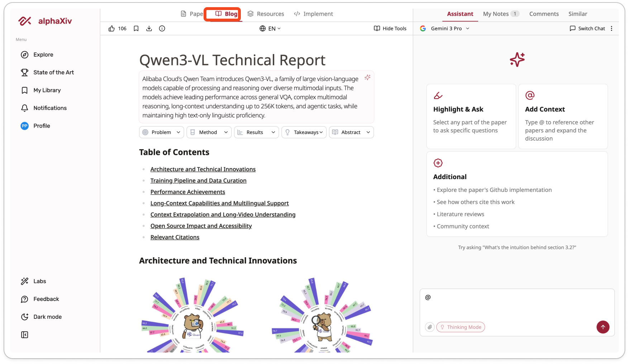Expand the Abstract dropdown
The width and height of the screenshot is (629, 364).
point(351,132)
